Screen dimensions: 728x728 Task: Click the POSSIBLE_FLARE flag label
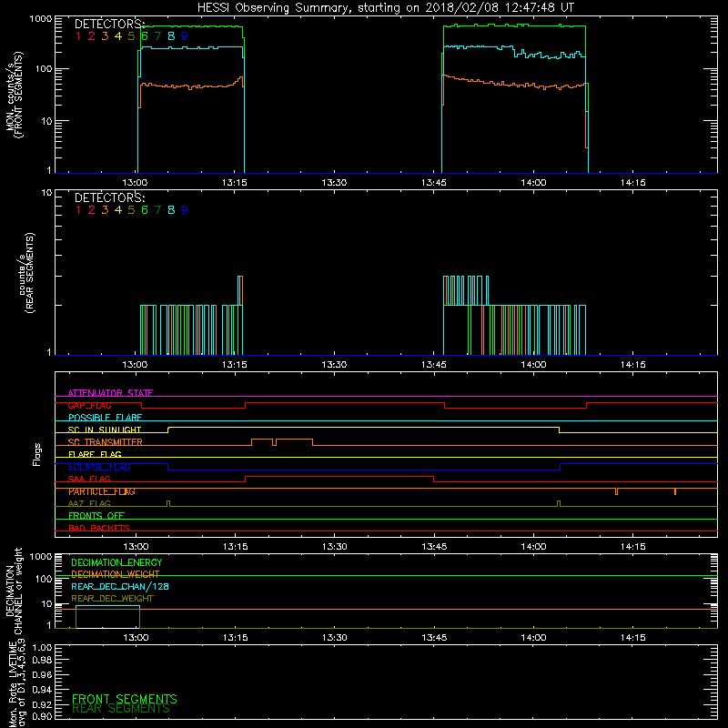105,418
